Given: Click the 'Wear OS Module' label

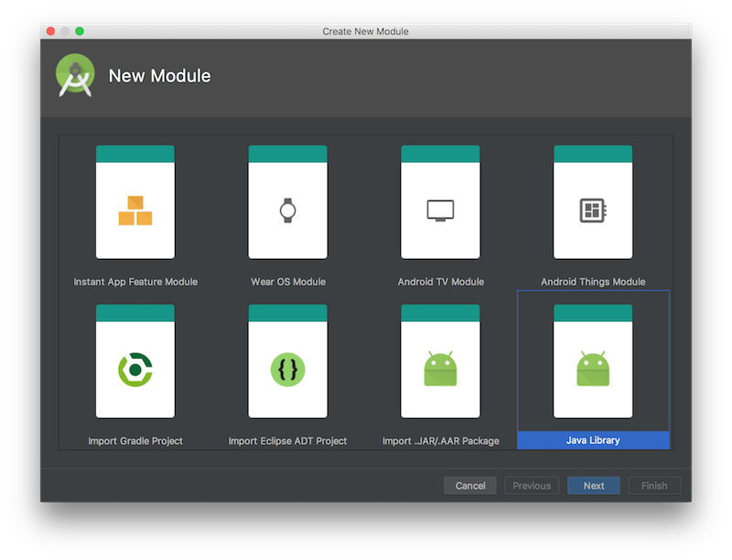Looking at the screenshot, I should click(x=288, y=282).
